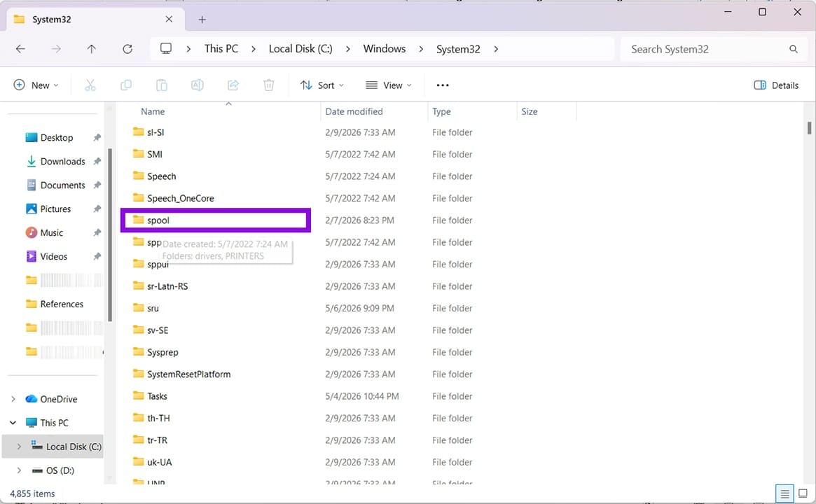Click the PC monitor icon in address bar
The width and height of the screenshot is (816, 504).
(x=165, y=49)
